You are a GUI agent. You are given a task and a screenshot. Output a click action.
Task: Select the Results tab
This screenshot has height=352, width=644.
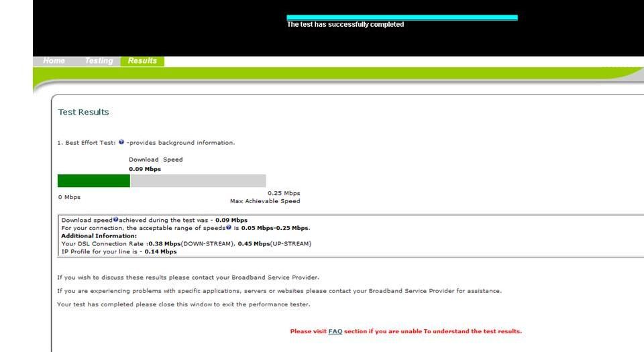[x=142, y=61]
